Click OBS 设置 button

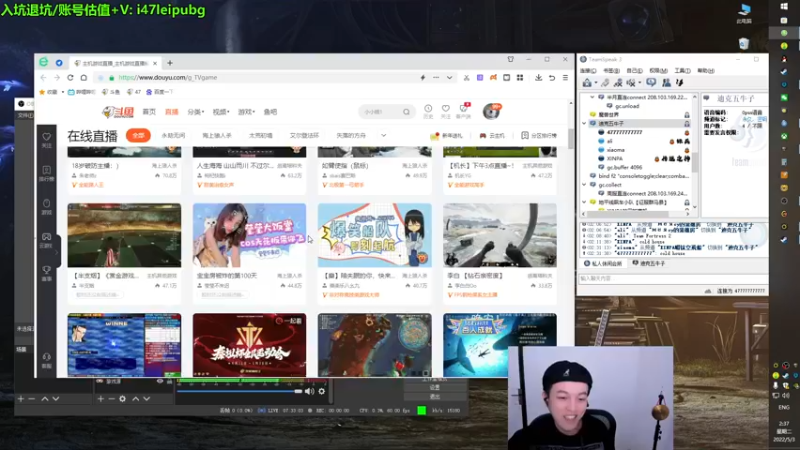434,387
